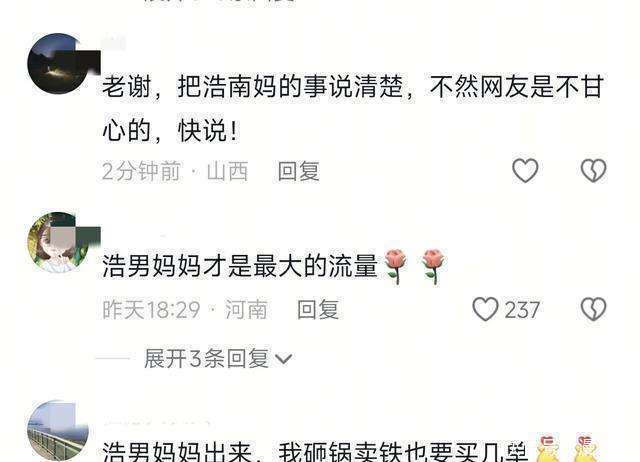Reply to the 河南 comment via 回复
This screenshot has width=640, height=462.
click(318, 309)
